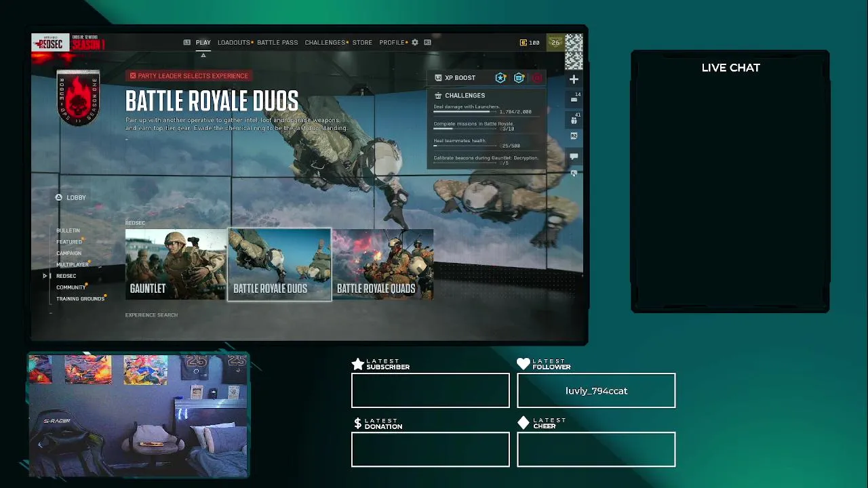Open the friends icon showing 41
868x488 pixels.
coord(574,119)
